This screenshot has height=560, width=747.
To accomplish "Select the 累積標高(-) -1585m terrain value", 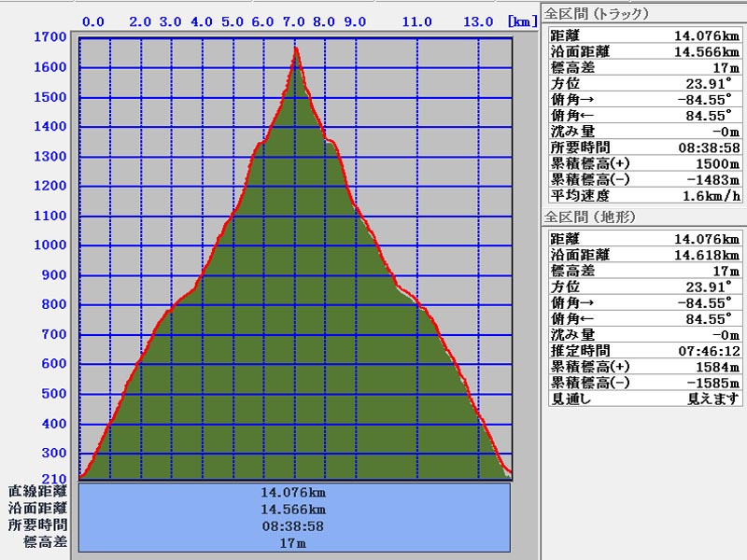I will pyautogui.click(x=714, y=383).
